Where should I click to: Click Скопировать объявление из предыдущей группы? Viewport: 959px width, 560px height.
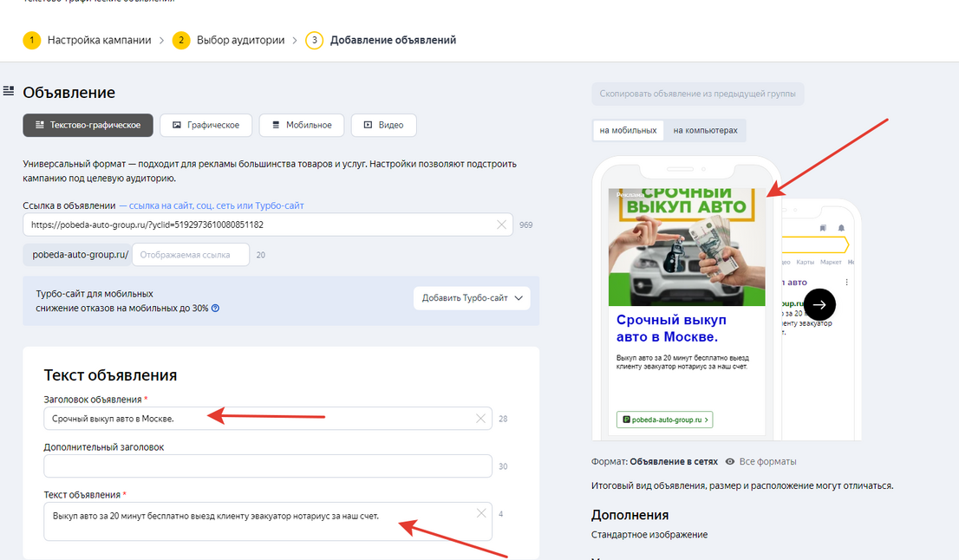pos(697,94)
